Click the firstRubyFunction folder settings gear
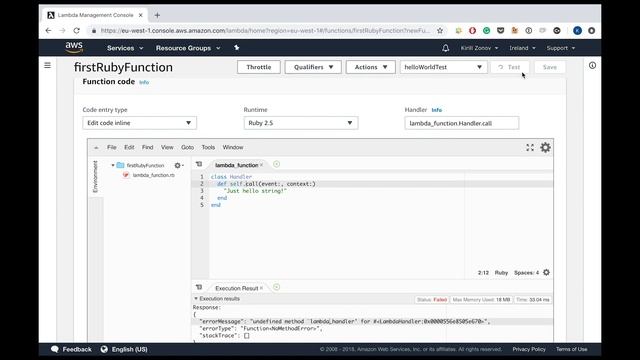Image resolution: width=640 pixels, height=360 pixels. [178, 165]
